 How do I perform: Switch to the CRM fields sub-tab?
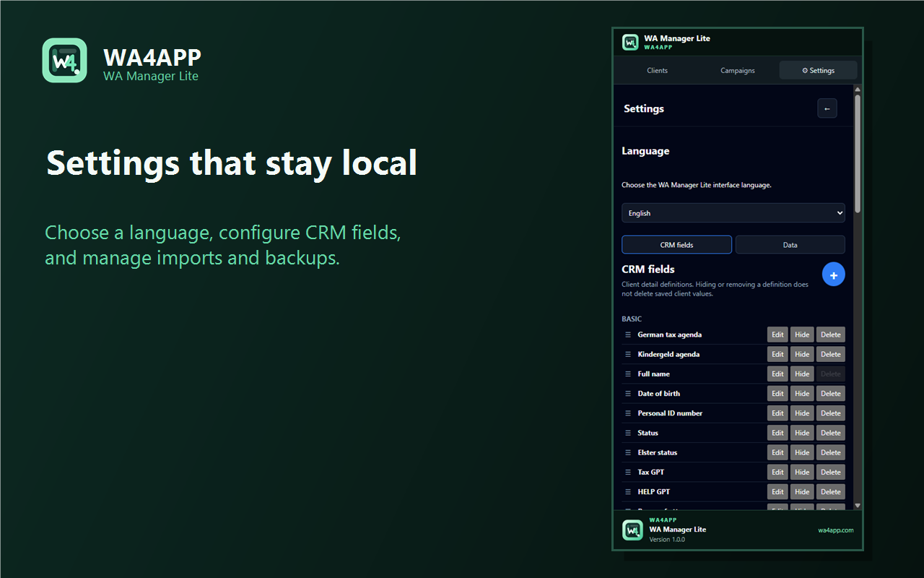pyautogui.click(x=677, y=245)
